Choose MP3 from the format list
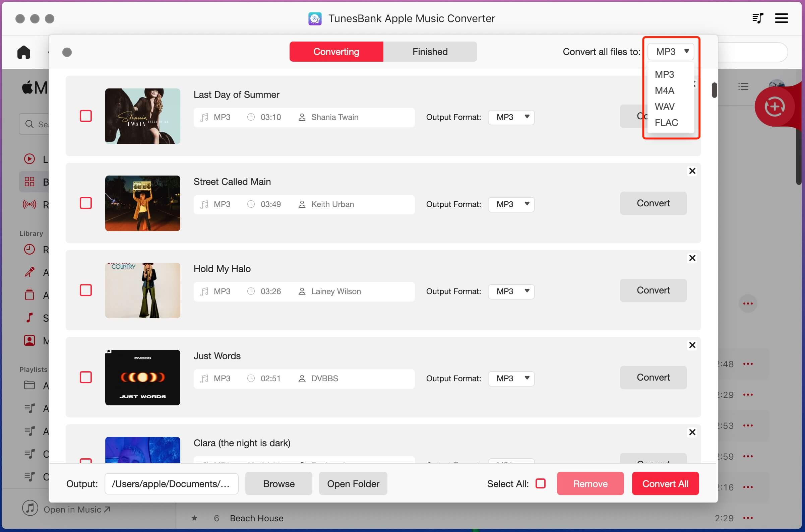Viewport: 805px width, 532px height. [x=664, y=74]
